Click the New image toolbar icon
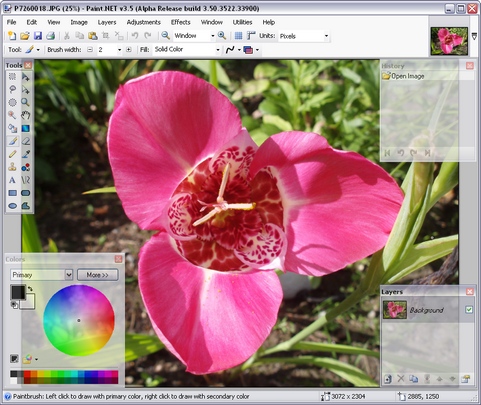481x405 pixels. click(x=12, y=36)
